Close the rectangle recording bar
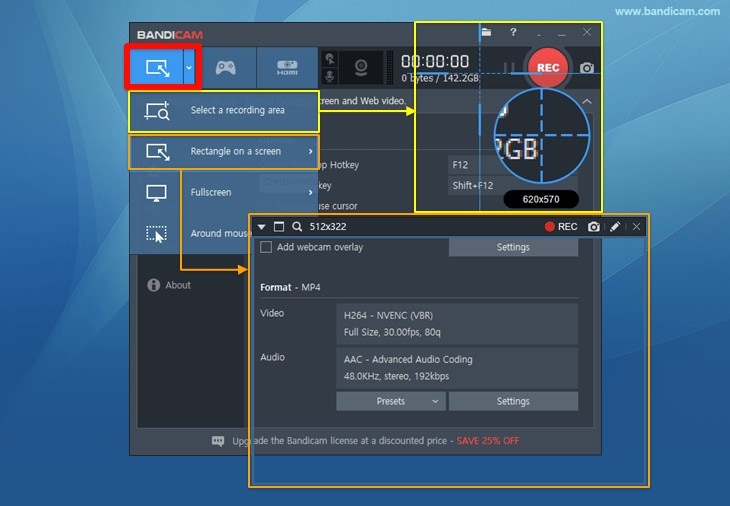 [636, 227]
